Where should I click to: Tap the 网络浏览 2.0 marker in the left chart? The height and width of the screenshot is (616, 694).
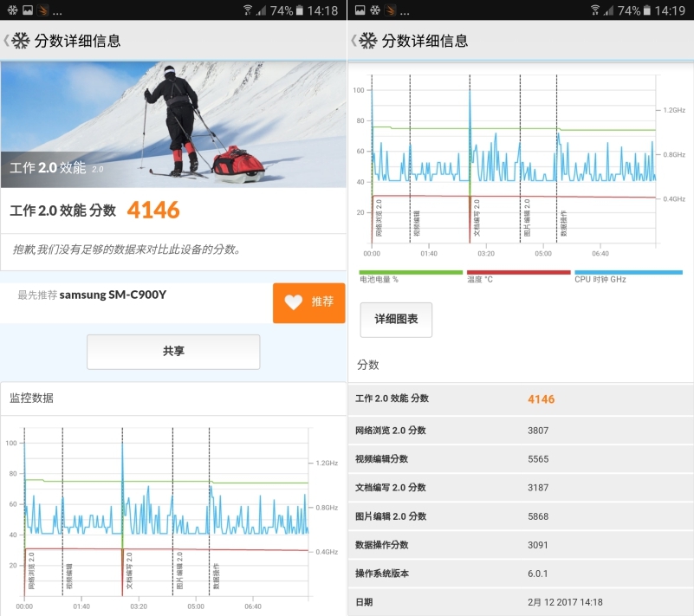point(31,570)
